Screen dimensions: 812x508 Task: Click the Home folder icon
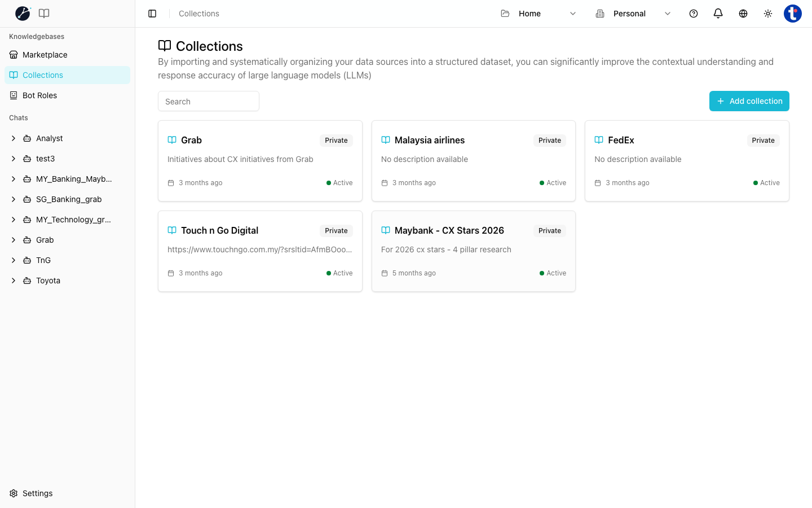505,14
